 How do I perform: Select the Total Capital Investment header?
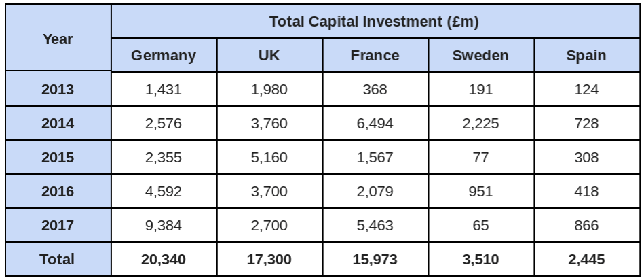point(375,21)
